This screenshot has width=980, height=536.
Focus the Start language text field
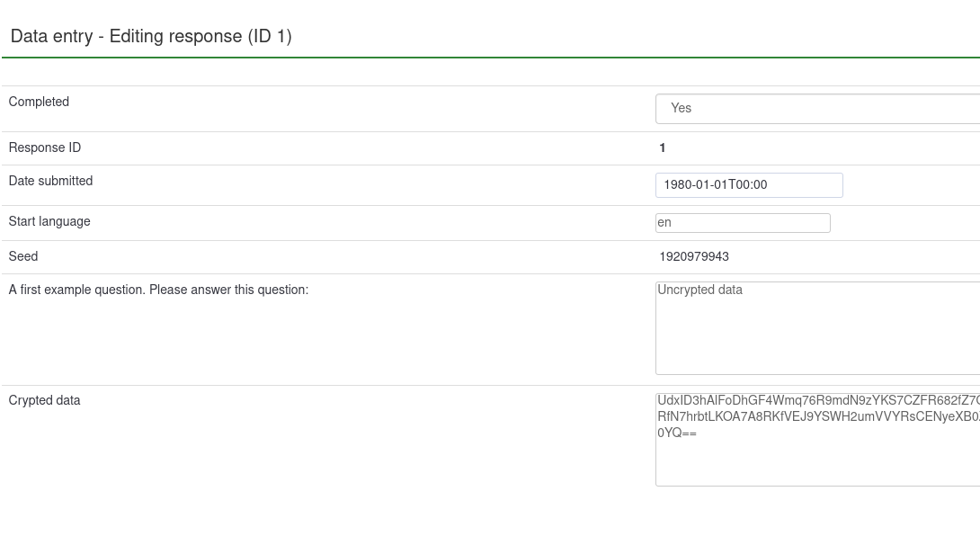pyautogui.click(x=743, y=223)
